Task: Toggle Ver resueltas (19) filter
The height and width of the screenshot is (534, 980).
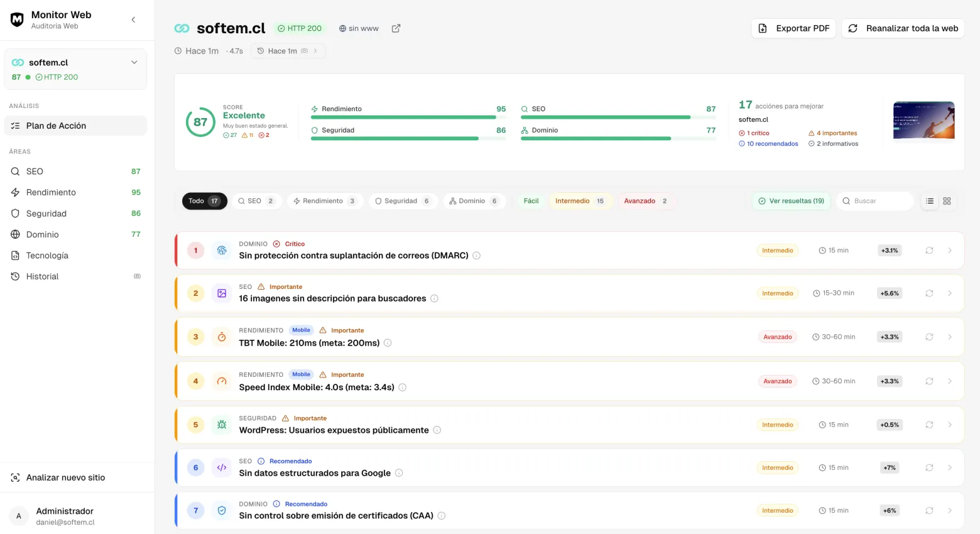Action: 791,201
